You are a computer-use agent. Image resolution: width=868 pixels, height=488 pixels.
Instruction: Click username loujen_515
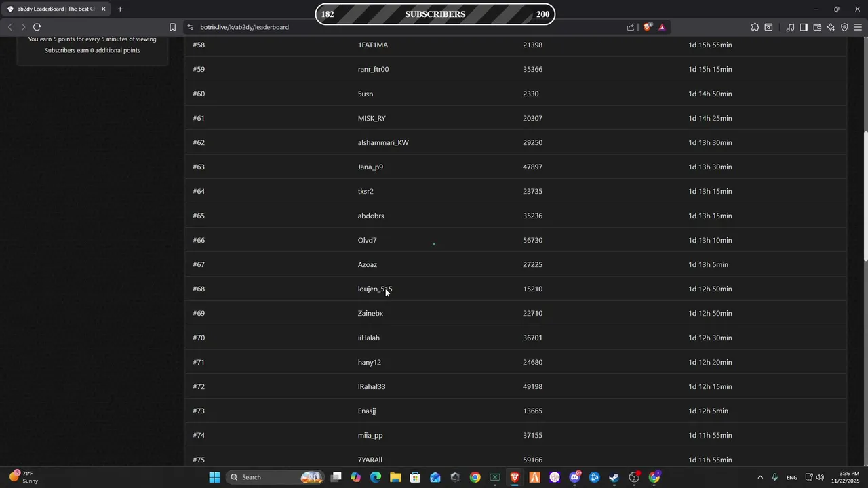[375, 289]
